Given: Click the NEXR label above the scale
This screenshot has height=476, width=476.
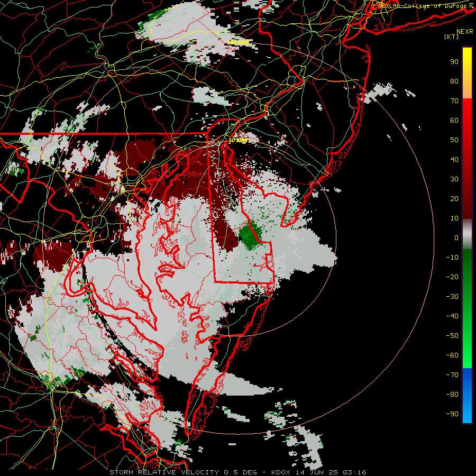Looking at the screenshot, I should (465, 32).
